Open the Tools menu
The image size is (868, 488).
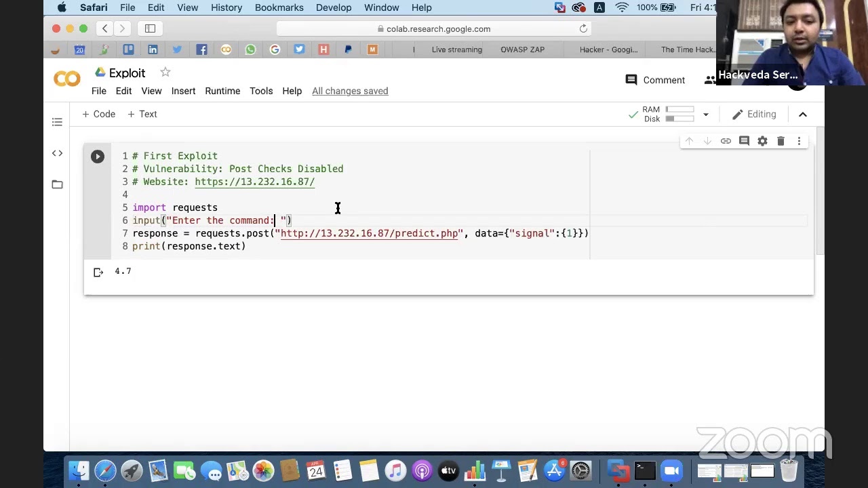pyautogui.click(x=261, y=91)
